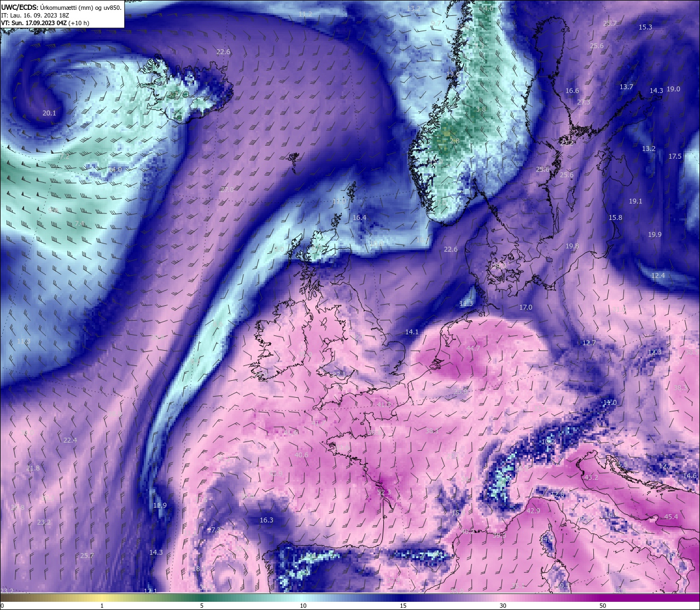Image resolution: width=700 pixels, height=610 pixels.
Task: Click the '21.8' value on the map
Action: tap(33, 468)
